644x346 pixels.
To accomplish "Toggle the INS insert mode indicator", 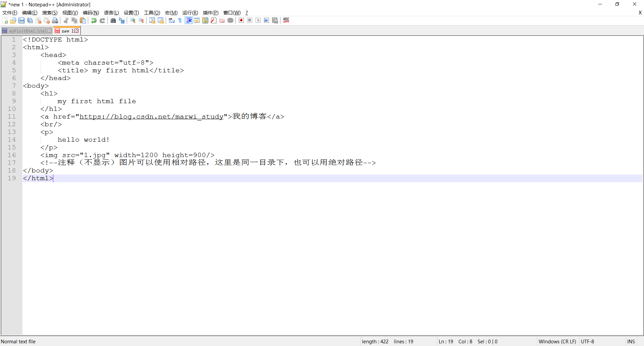I will (631, 342).
